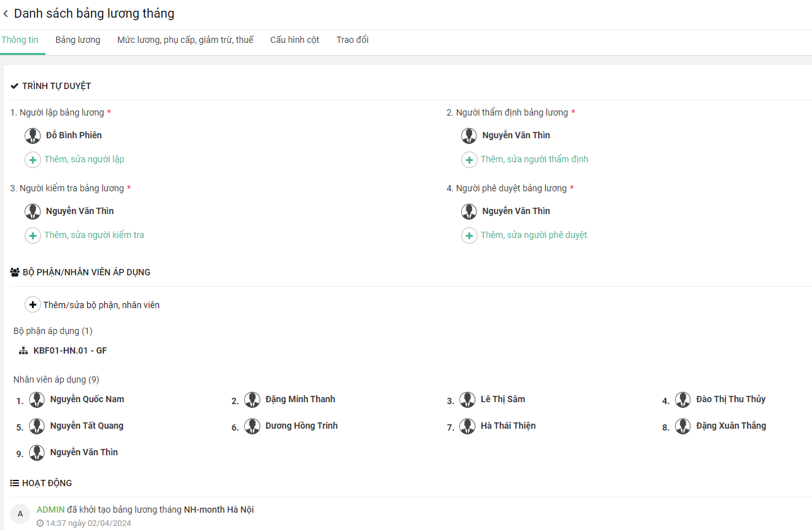Select the Trao đổi tab

(353, 40)
